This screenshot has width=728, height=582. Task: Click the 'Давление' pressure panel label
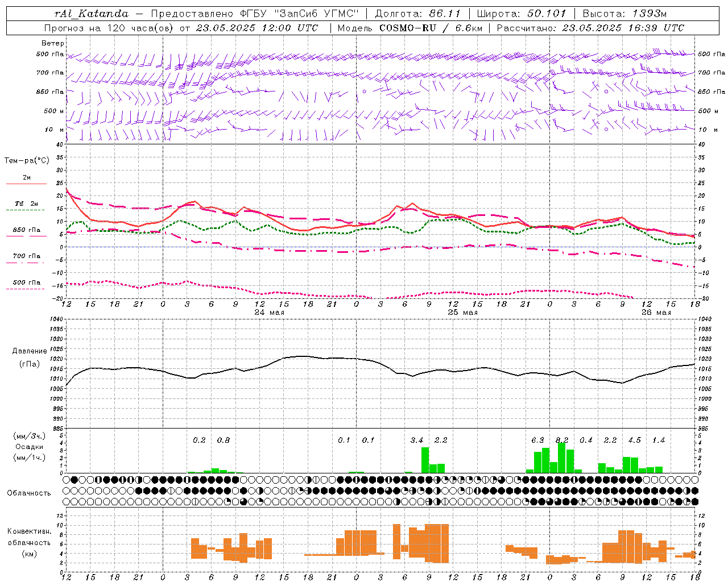tap(29, 351)
